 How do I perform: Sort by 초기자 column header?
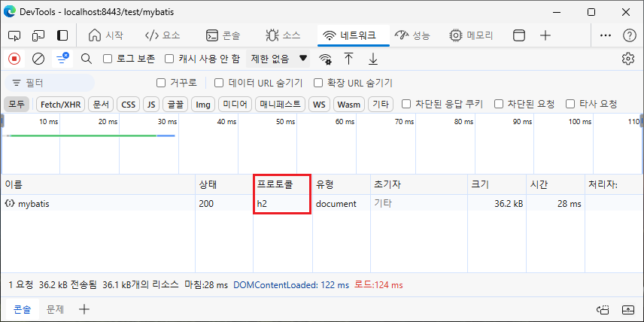pos(419,185)
